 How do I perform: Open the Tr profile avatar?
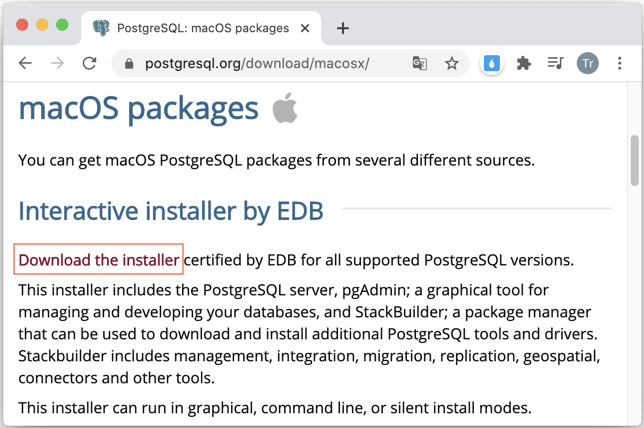[x=587, y=63]
